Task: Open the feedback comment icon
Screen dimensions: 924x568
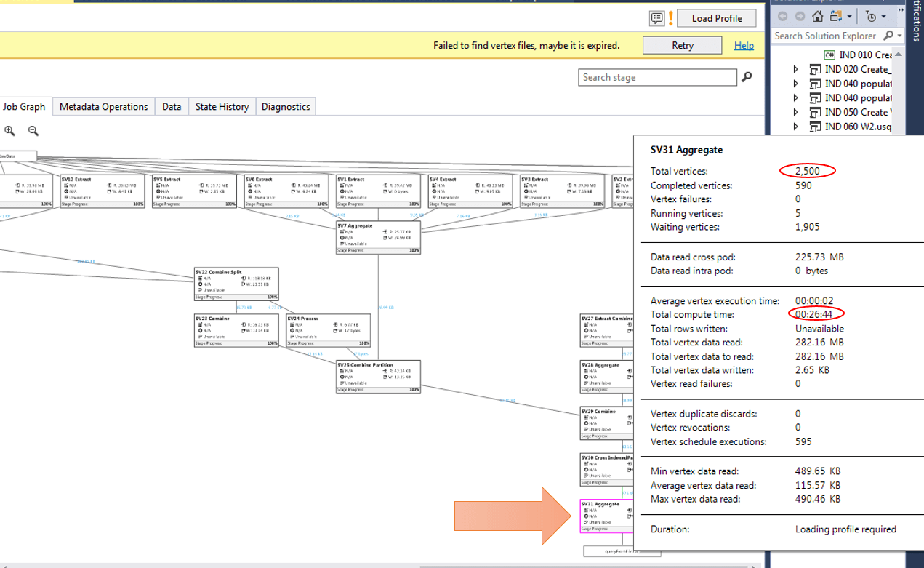Action: click(656, 18)
